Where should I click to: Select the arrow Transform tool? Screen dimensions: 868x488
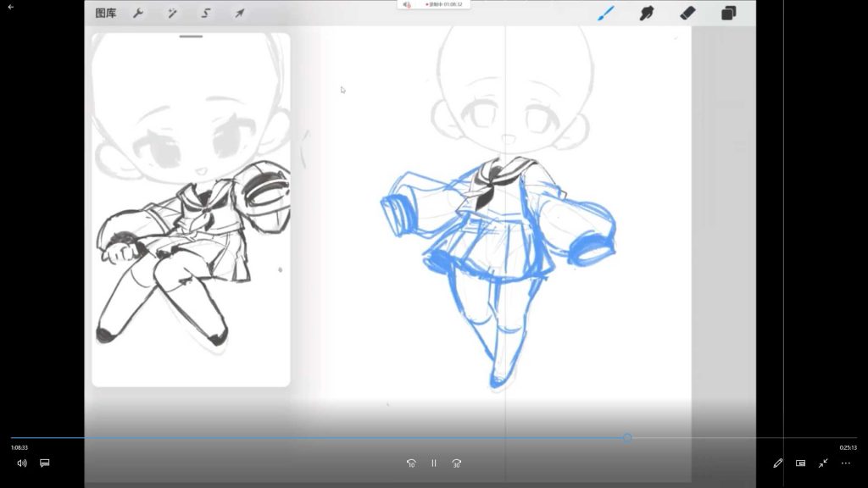coord(240,14)
